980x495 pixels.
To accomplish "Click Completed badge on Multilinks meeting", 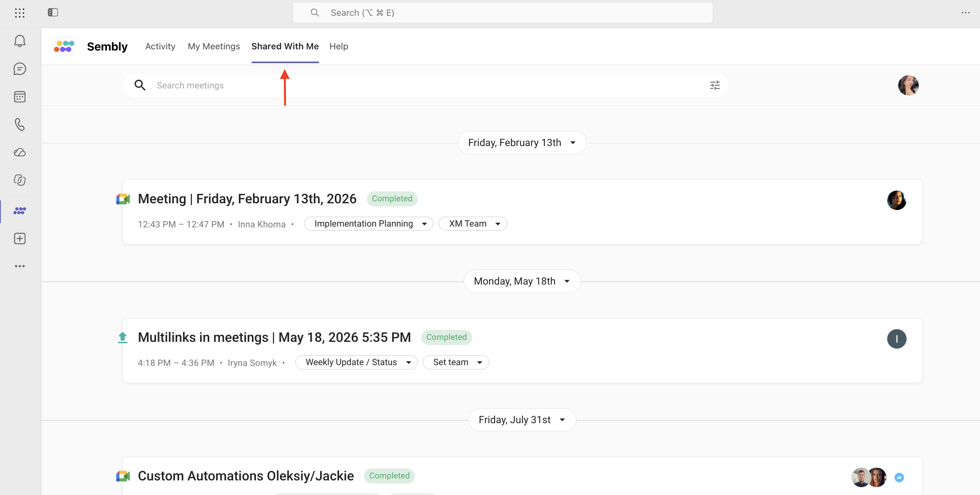I will (447, 337).
